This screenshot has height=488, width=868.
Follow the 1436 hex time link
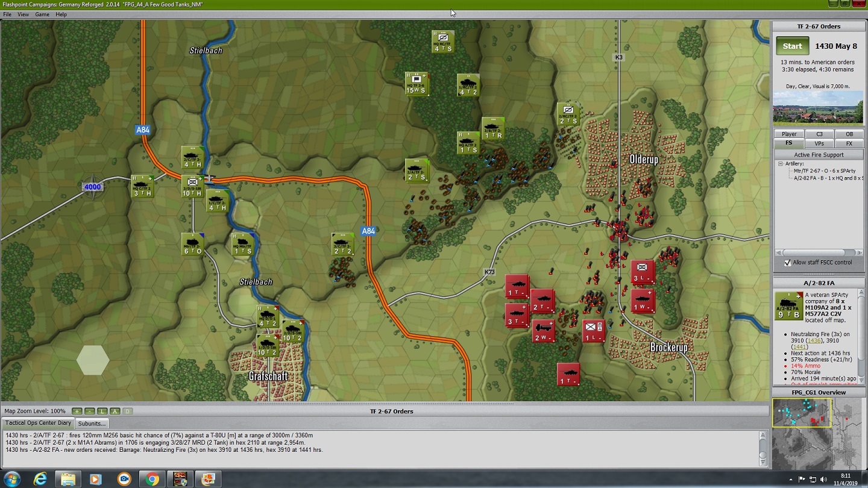pyautogui.click(x=816, y=340)
